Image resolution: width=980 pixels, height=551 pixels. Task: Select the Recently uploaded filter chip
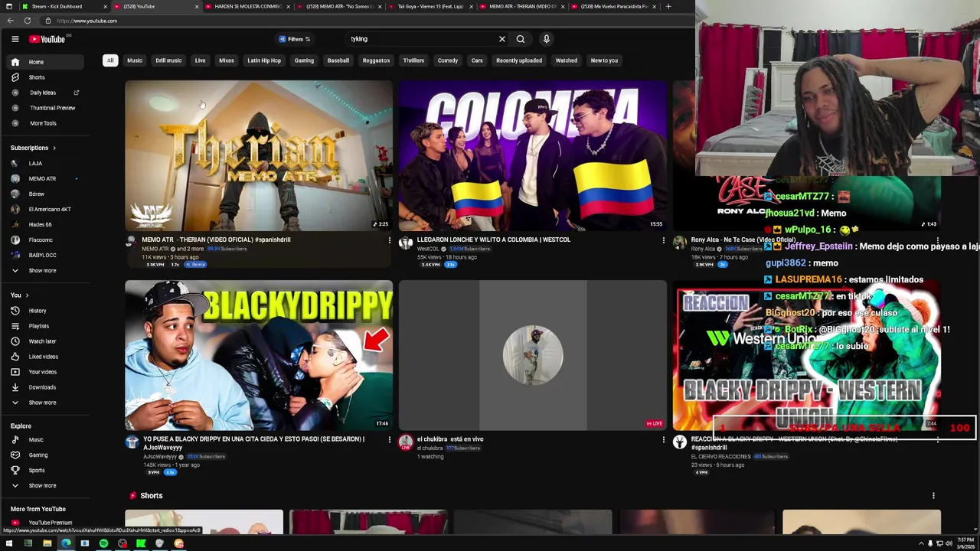pyautogui.click(x=519, y=60)
